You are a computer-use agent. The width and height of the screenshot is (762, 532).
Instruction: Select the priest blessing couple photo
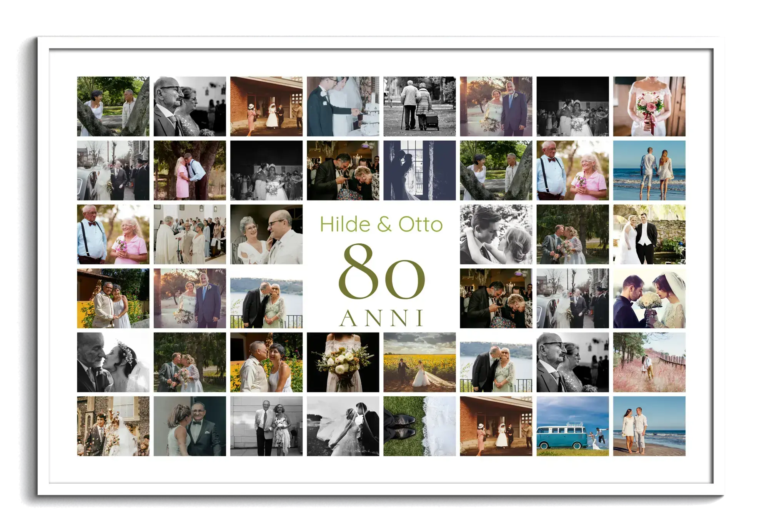(190, 234)
